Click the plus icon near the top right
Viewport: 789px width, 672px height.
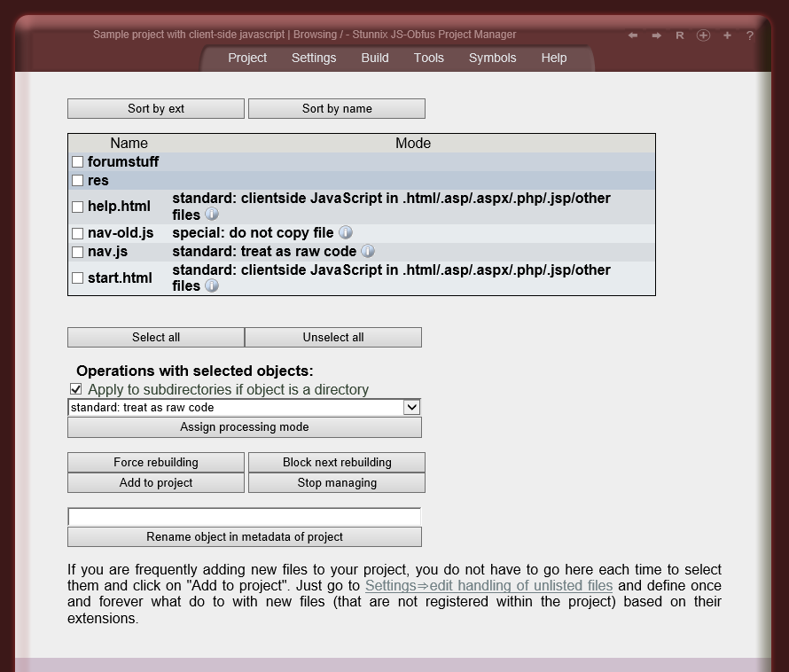tap(726, 35)
